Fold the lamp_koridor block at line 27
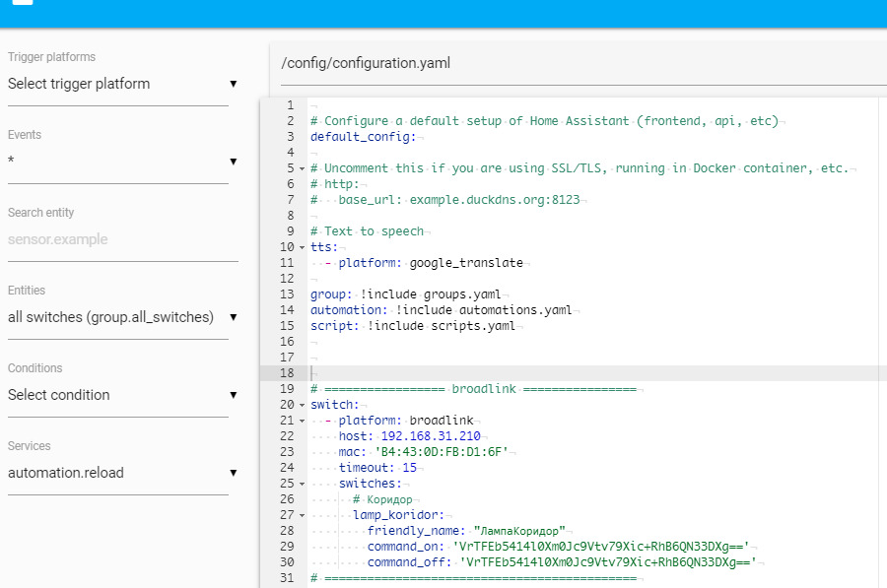Viewport: 887px width, 588px height. [x=302, y=515]
